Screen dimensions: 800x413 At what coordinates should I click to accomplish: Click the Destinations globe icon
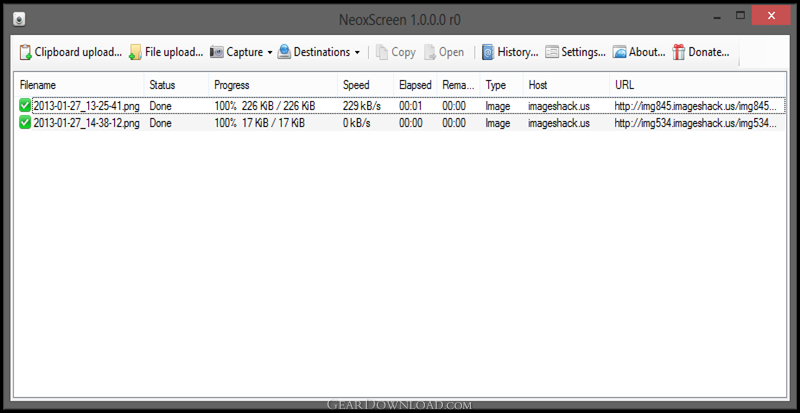(x=284, y=52)
